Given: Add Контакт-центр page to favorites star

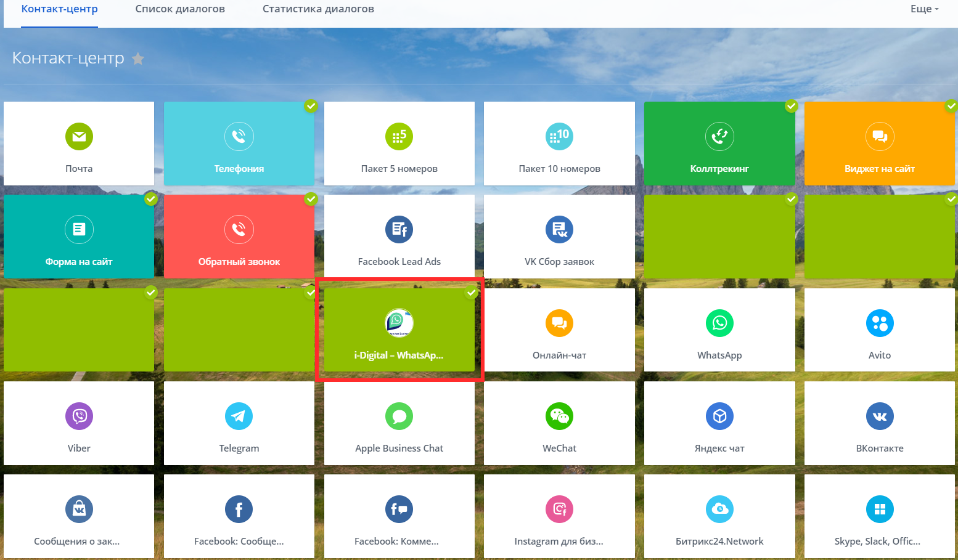Looking at the screenshot, I should pos(138,59).
